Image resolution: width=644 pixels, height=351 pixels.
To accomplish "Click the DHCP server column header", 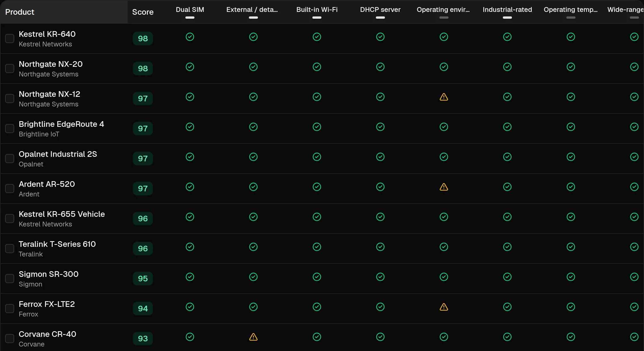I will click(380, 10).
